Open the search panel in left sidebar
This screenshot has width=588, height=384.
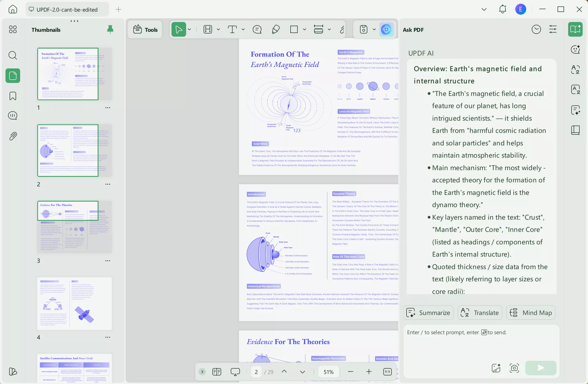click(13, 55)
